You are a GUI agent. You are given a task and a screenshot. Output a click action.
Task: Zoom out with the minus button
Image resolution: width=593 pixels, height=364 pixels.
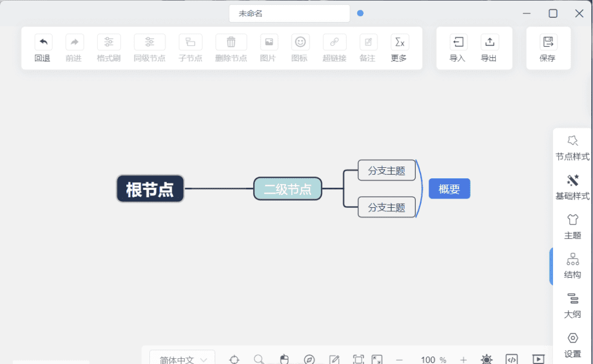[400, 360]
